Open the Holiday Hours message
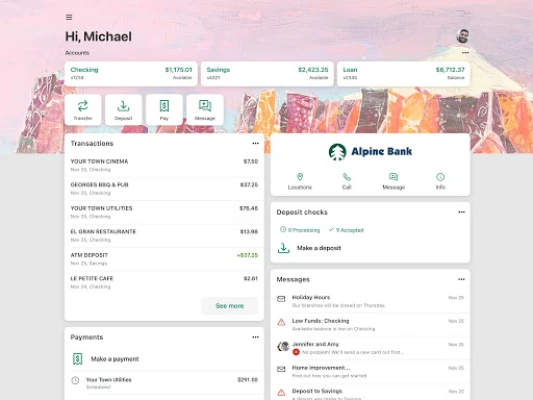 click(370, 301)
